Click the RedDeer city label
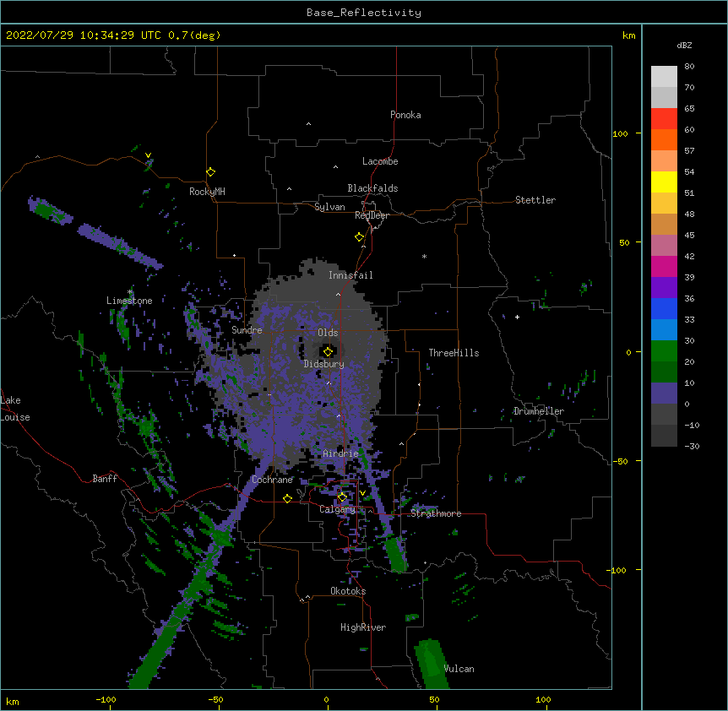The width and height of the screenshot is (728, 711). (372, 215)
